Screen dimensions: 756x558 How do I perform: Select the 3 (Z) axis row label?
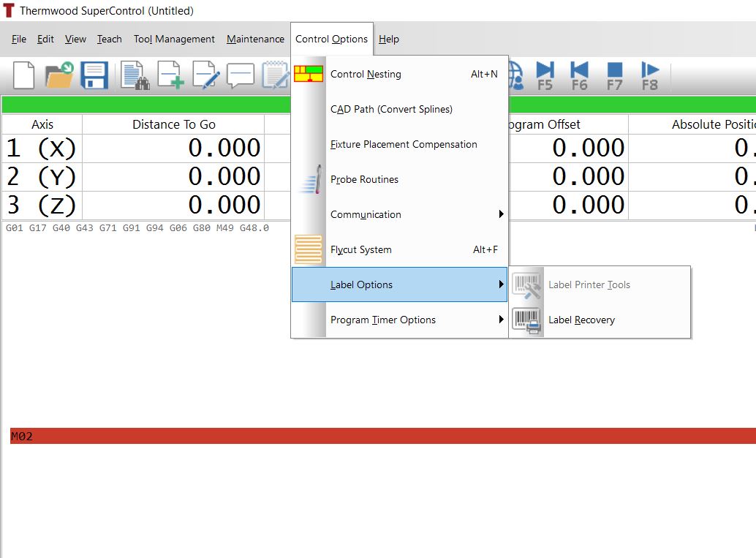tap(42, 205)
